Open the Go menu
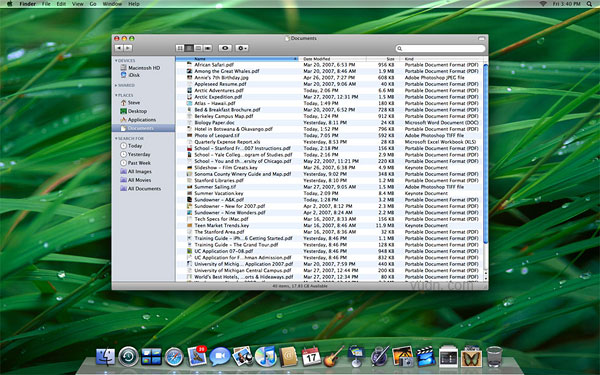 click(93, 4)
